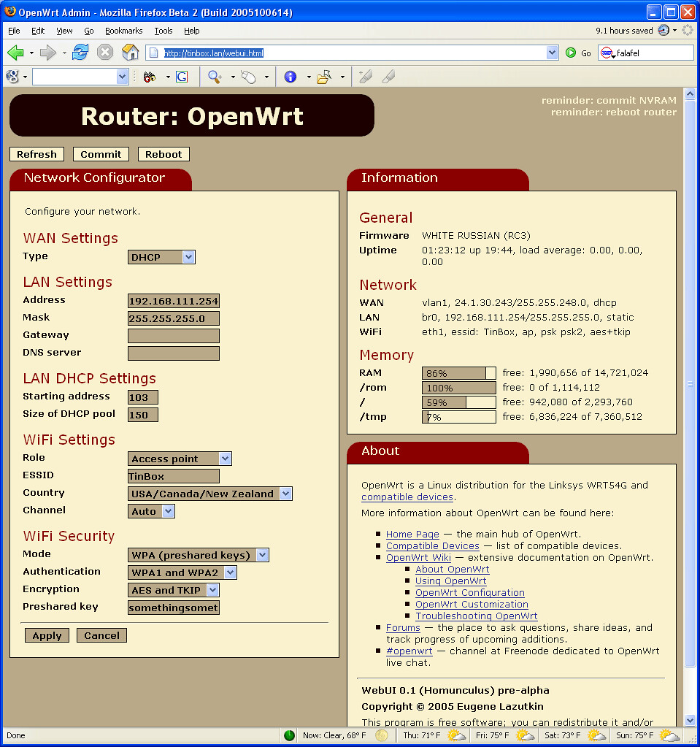Click the page scrollbar down arrow

click(690, 720)
